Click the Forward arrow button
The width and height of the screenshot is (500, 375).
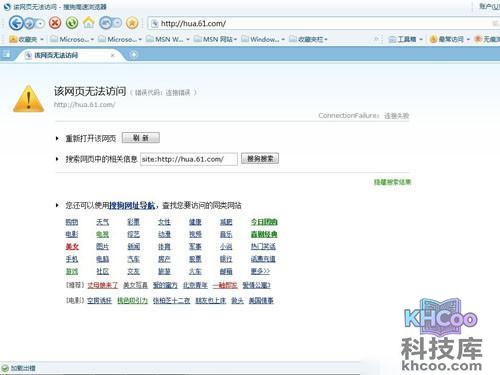pos(30,23)
